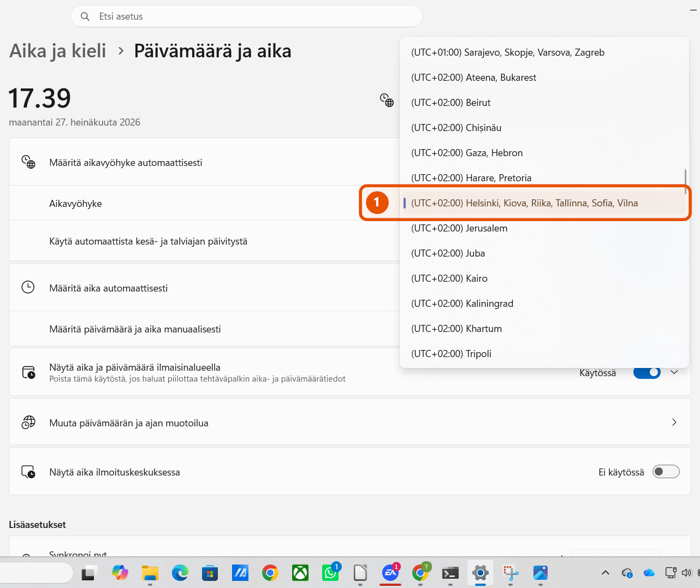Select (UTC+02:00) Gaza, Hebron option
Screen dimensions: 700x588
pyautogui.click(x=544, y=153)
